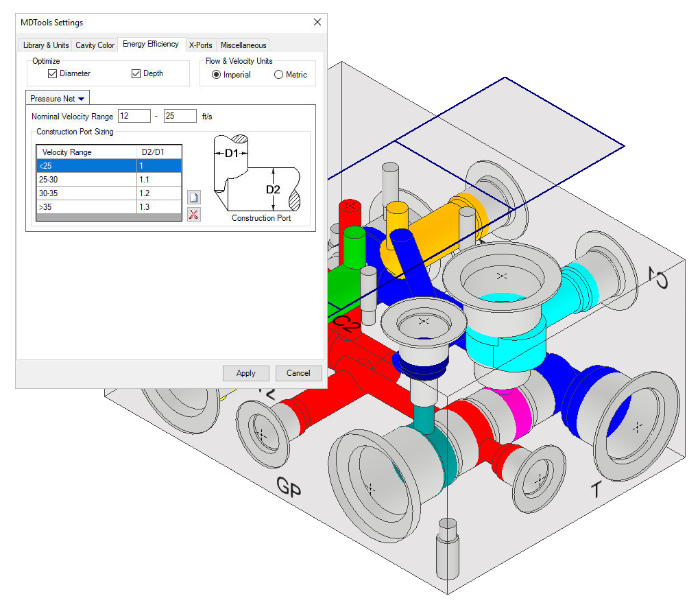Click the C2 label on the manifold block
Screen dimensions: 700x607
(x=346, y=323)
